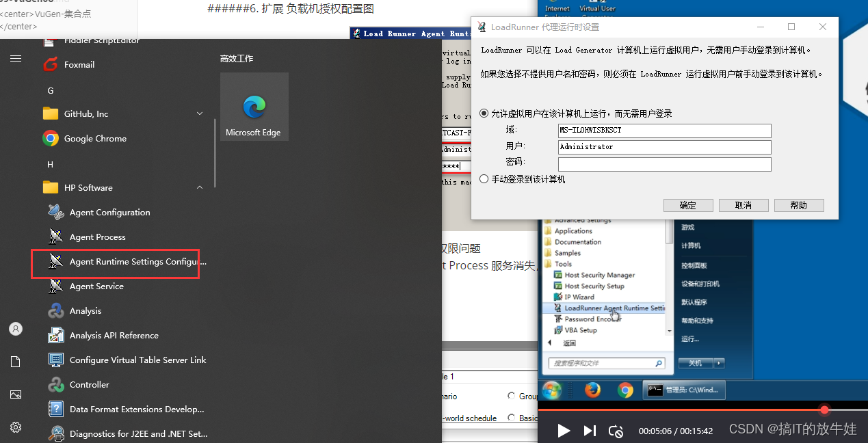Select 手动登录到该计算机 radio option
The image size is (868, 443).
[x=484, y=179]
